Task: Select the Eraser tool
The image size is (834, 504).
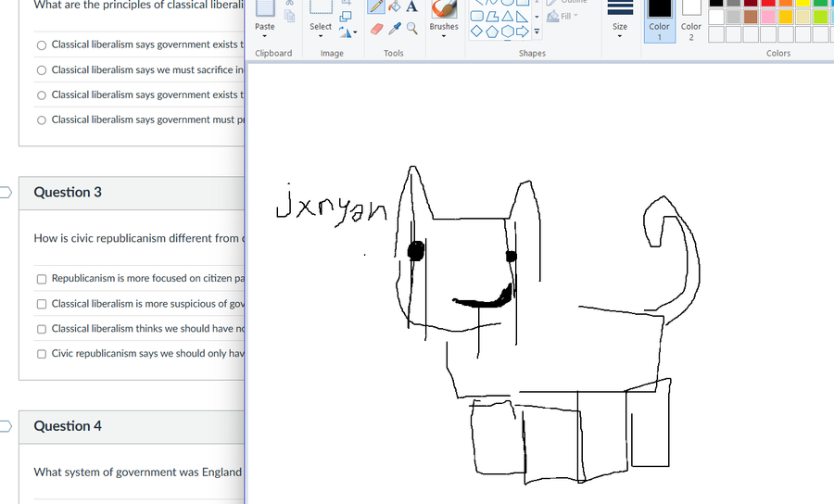Action: pyautogui.click(x=376, y=29)
